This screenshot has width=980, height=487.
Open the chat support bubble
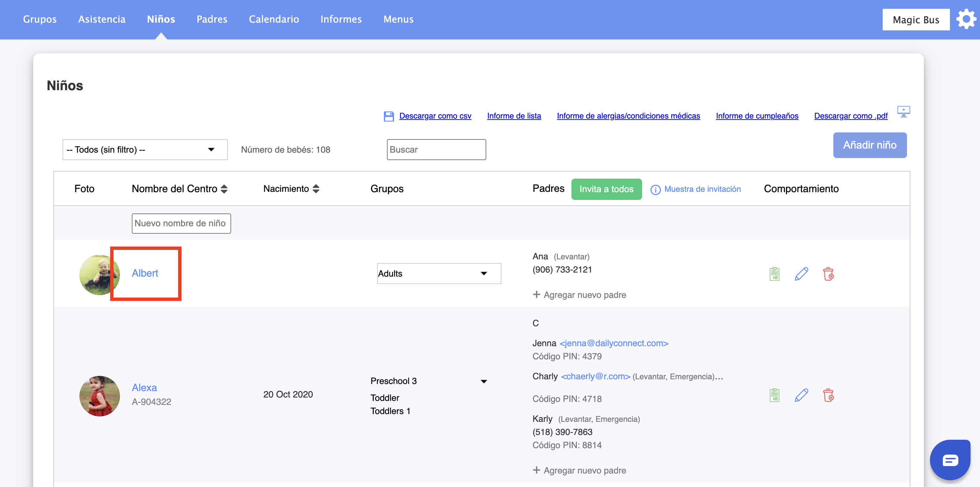(x=950, y=460)
